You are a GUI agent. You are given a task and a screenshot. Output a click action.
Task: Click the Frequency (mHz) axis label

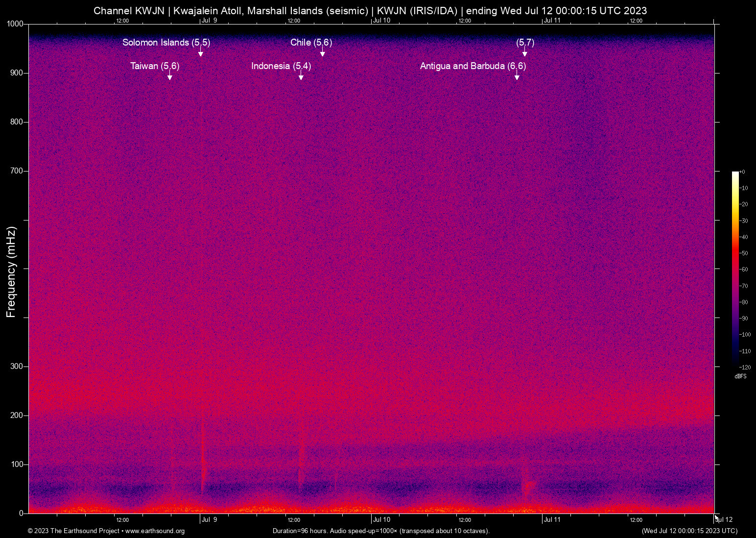click(x=11, y=272)
